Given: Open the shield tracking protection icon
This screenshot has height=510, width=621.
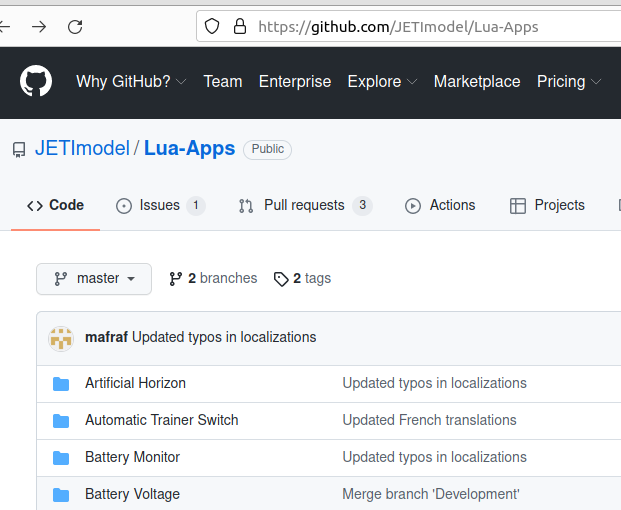Looking at the screenshot, I should pyautogui.click(x=212, y=27).
